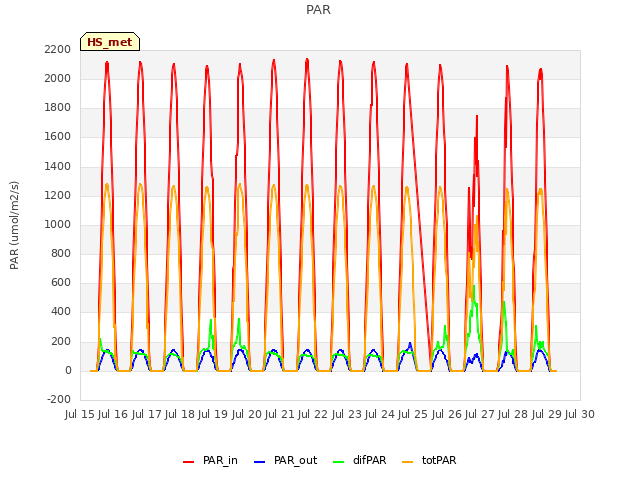Click the 400 y-axis tick label
This screenshot has width=640, height=480.
(x=61, y=312)
